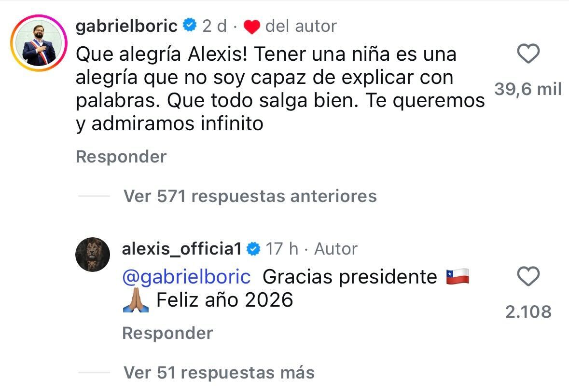569x392 pixels.
Task: Like gabrielboric's comment with the heart
Action: (x=528, y=54)
